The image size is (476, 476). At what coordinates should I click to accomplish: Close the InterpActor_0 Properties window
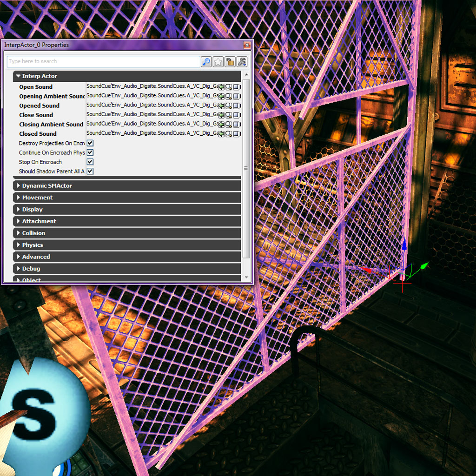247,45
